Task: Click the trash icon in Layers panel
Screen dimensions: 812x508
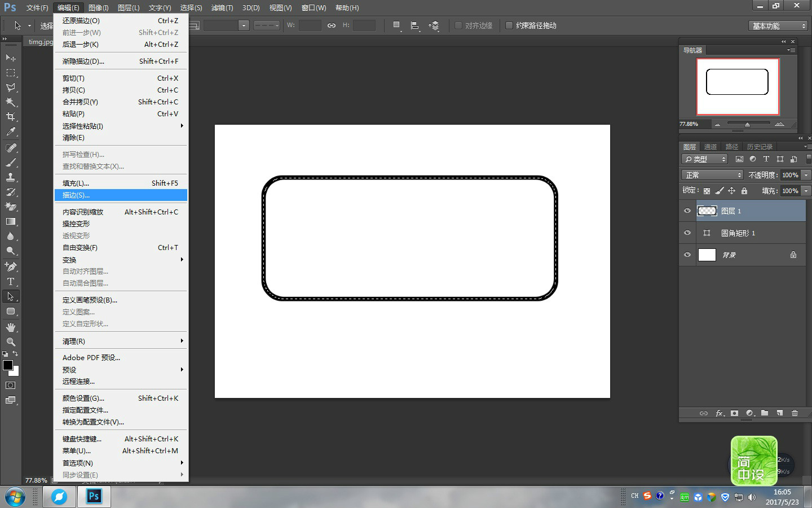Action: click(795, 413)
